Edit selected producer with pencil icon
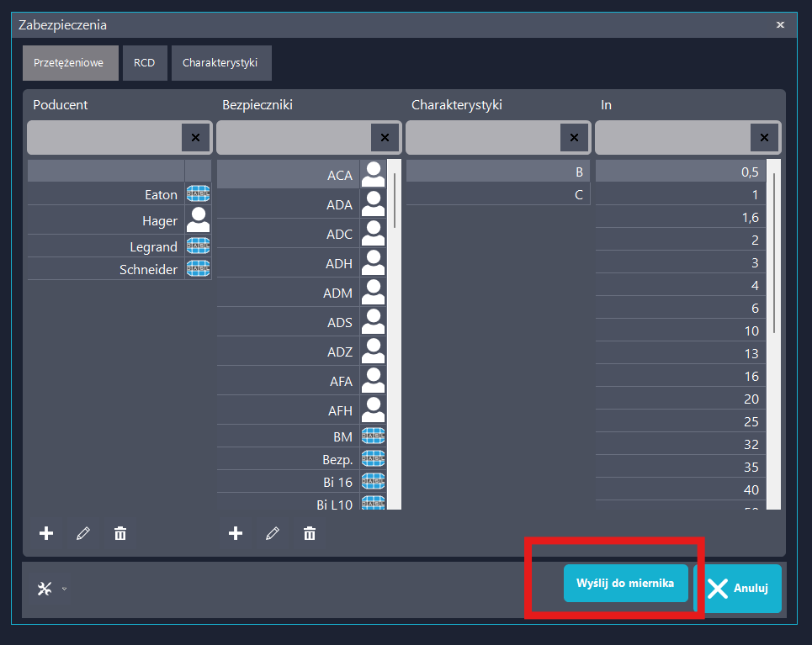This screenshot has height=645, width=812. click(83, 533)
